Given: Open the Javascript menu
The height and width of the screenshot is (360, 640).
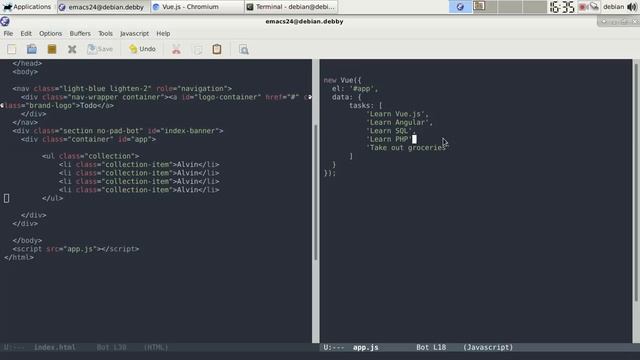Looking at the screenshot, I should 134,33.
